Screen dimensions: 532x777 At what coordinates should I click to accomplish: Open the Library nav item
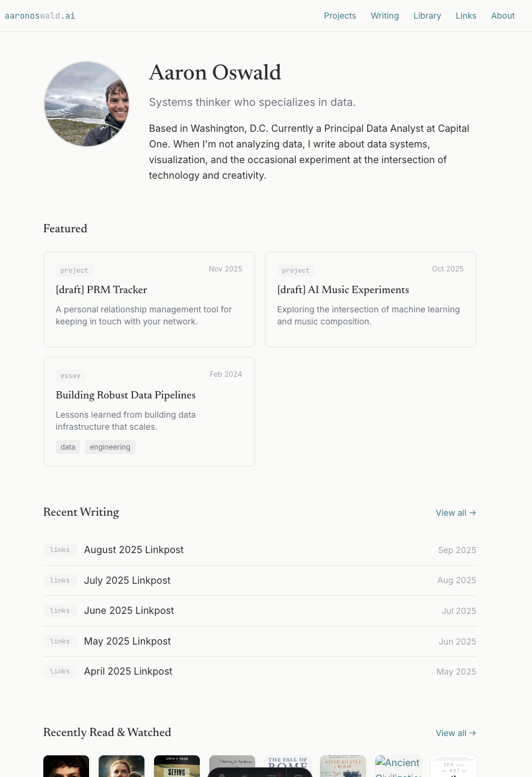(x=427, y=16)
